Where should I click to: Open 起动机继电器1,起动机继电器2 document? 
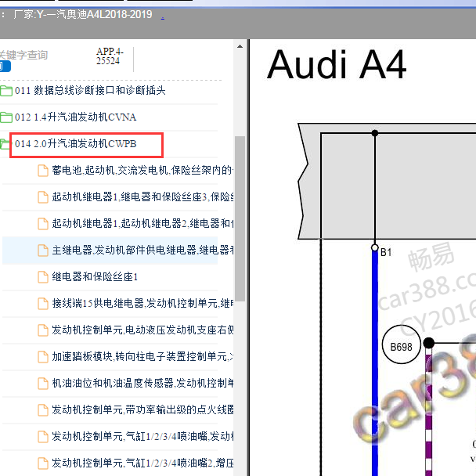point(142,223)
